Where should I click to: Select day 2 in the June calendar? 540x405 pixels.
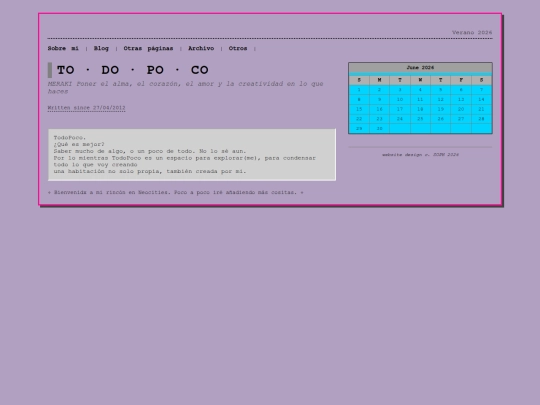pos(380,90)
